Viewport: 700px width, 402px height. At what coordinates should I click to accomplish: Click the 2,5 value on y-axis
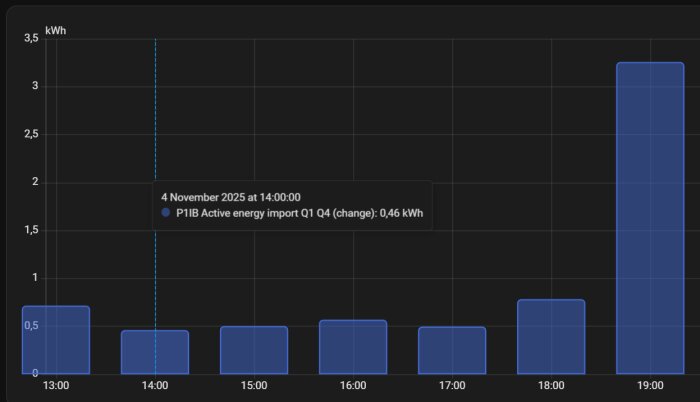click(x=30, y=134)
